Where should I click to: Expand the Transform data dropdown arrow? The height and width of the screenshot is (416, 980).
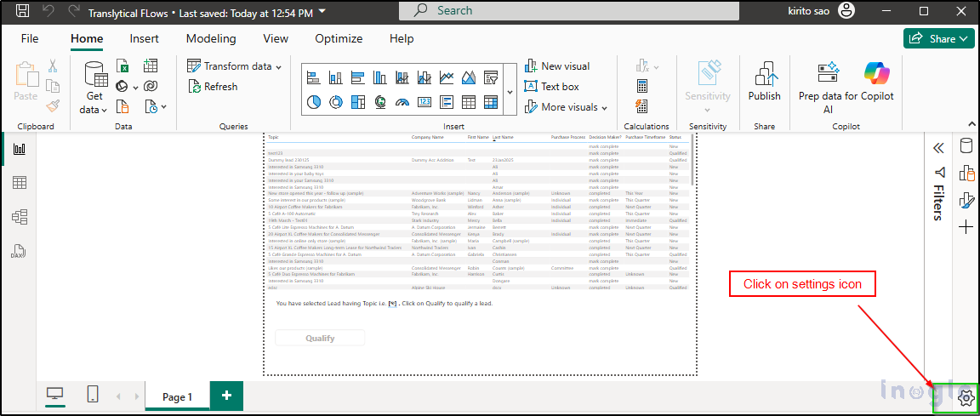point(279,67)
